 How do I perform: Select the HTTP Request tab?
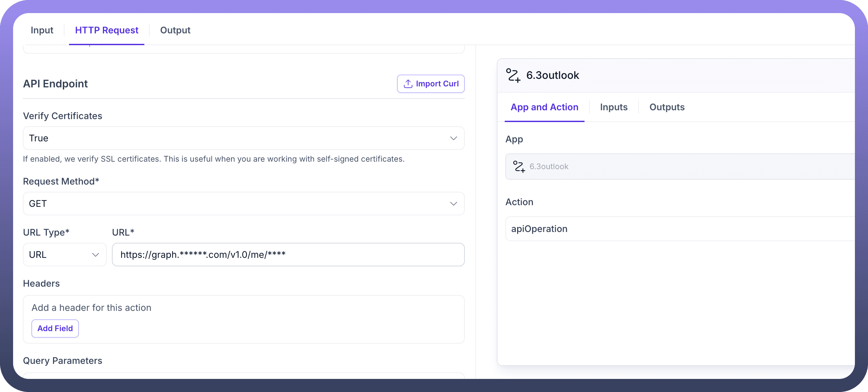click(x=106, y=30)
